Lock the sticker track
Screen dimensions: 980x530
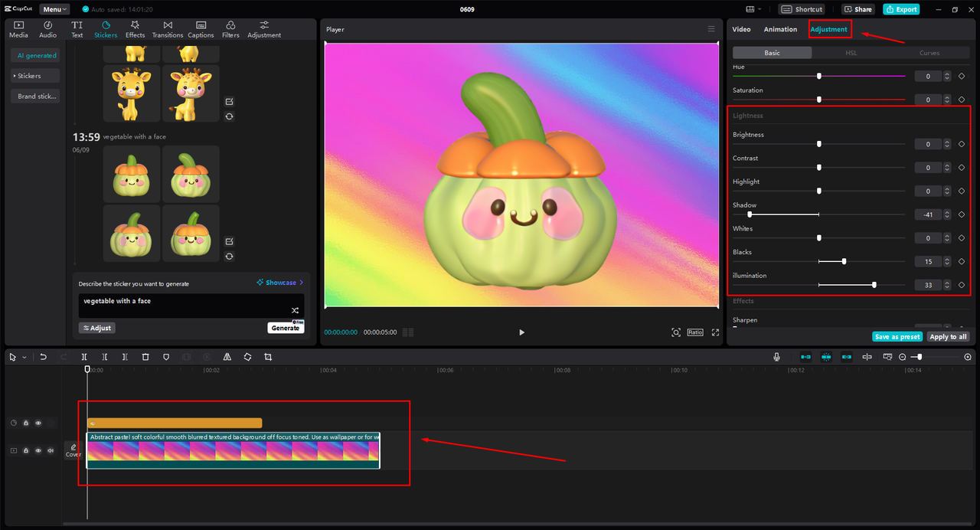(x=25, y=423)
